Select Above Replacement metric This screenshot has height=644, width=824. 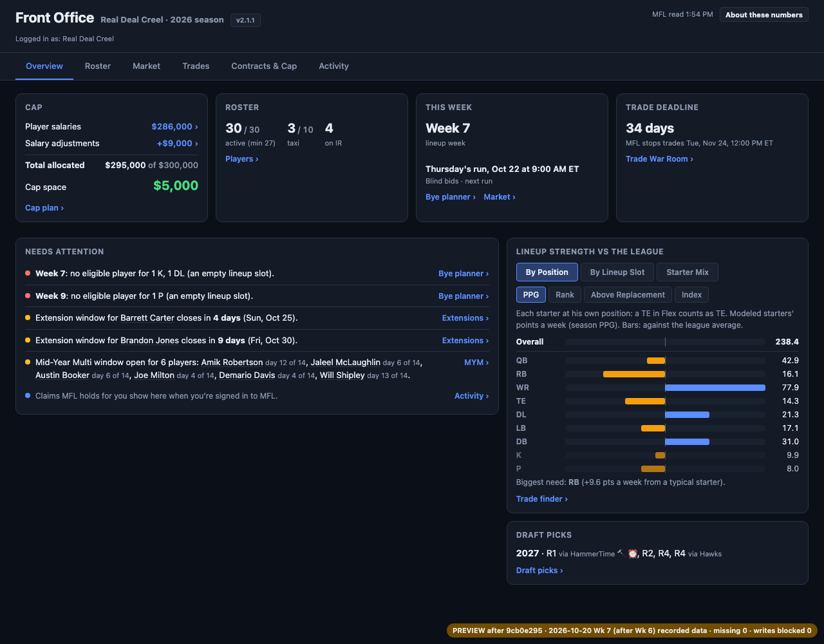point(628,295)
